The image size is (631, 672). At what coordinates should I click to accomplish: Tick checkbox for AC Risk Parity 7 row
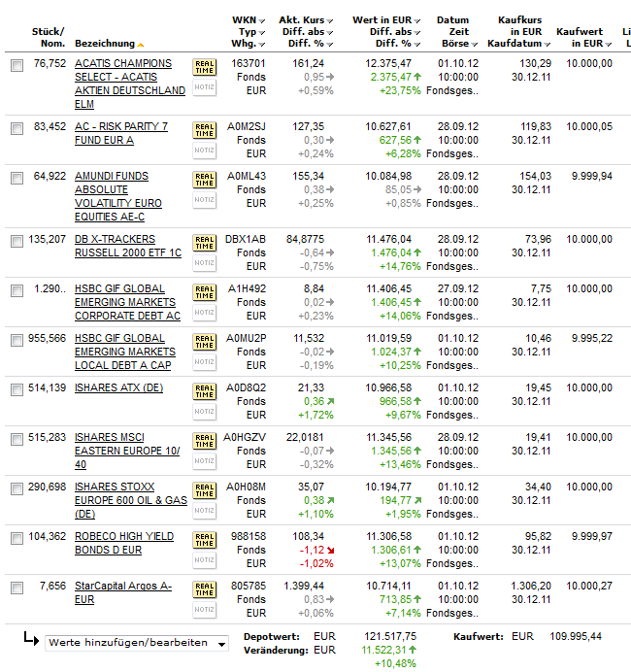coord(17,128)
